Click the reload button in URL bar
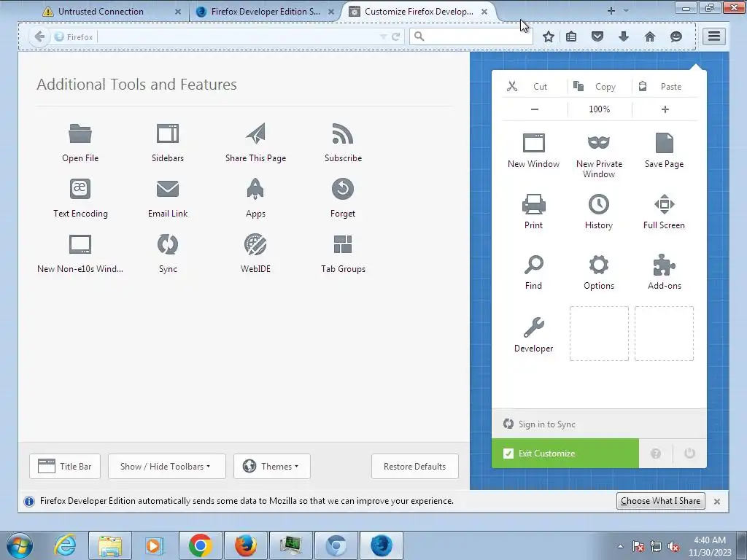The width and height of the screenshot is (747, 560). (395, 36)
